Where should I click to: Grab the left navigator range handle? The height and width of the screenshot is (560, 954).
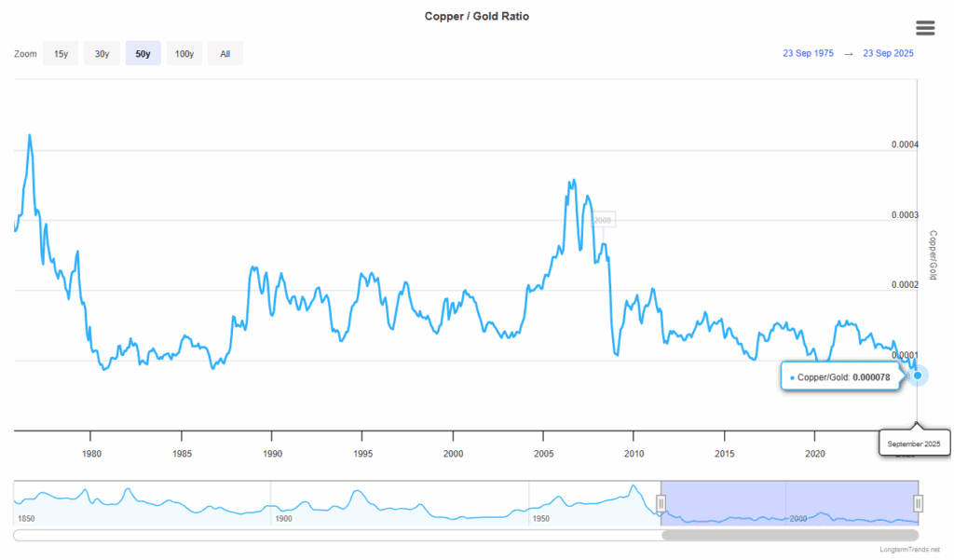click(661, 504)
